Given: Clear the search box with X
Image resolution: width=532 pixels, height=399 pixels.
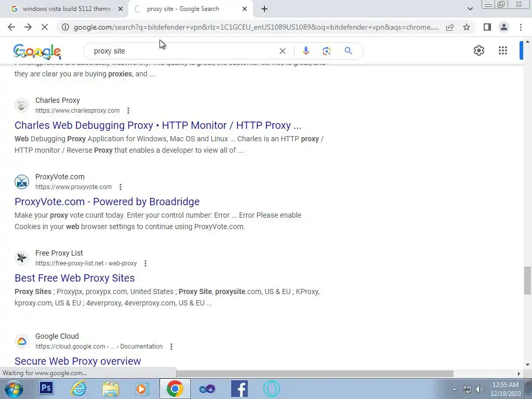Looking at the screenshot, I should pyautogui.click(x=282, y=51).
